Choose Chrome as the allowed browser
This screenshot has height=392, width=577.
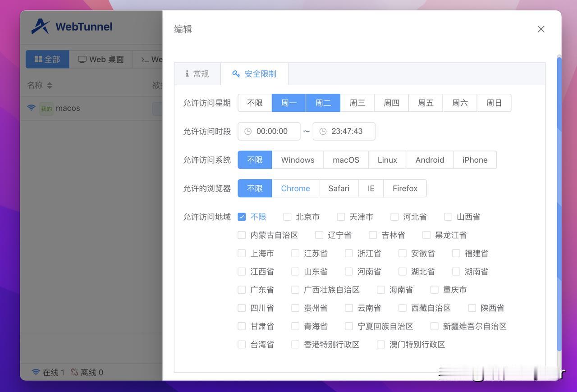pos(295,188)
